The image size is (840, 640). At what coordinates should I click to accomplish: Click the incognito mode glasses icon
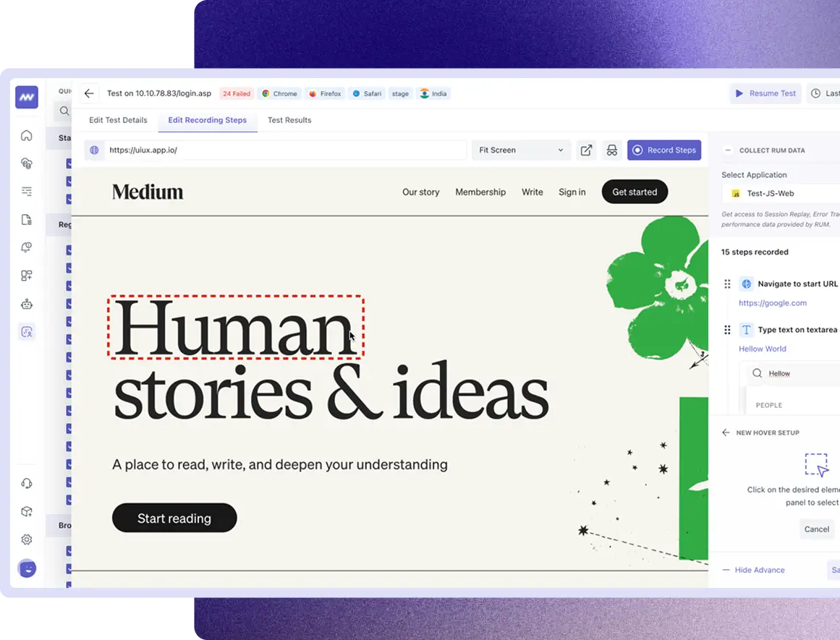612,150
